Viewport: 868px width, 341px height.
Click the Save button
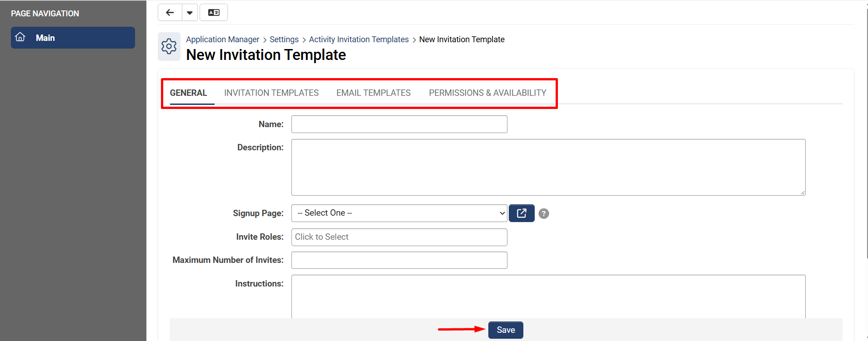point(506,330)
